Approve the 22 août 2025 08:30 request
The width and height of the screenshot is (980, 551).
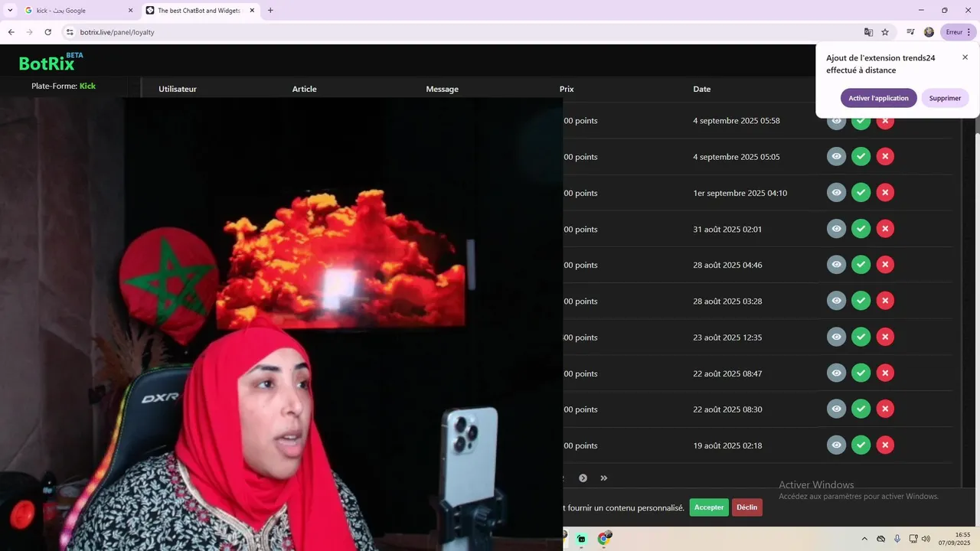[861, 409]
